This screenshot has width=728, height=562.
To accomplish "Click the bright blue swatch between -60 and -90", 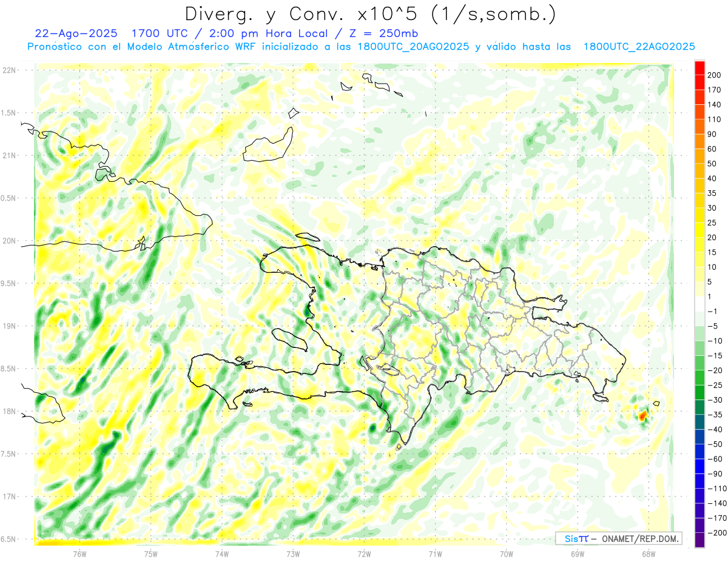I will point(699,467).
